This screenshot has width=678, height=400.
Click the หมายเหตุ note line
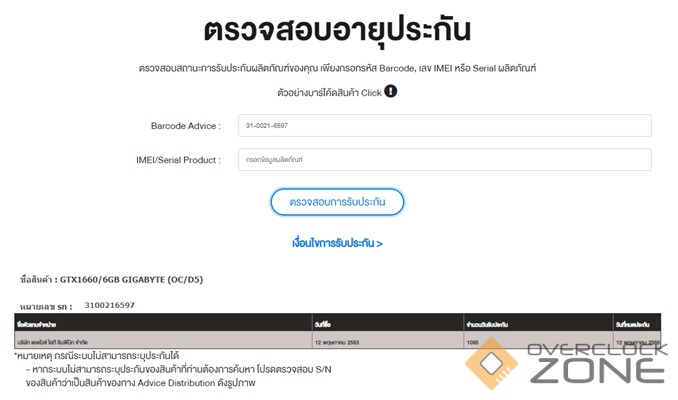[96, 356]
